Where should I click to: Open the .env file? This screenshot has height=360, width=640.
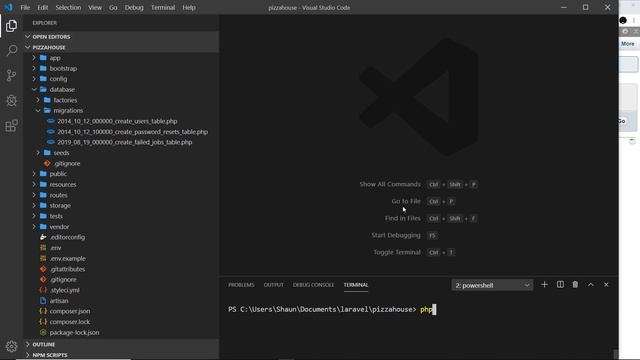pos(56,248)
